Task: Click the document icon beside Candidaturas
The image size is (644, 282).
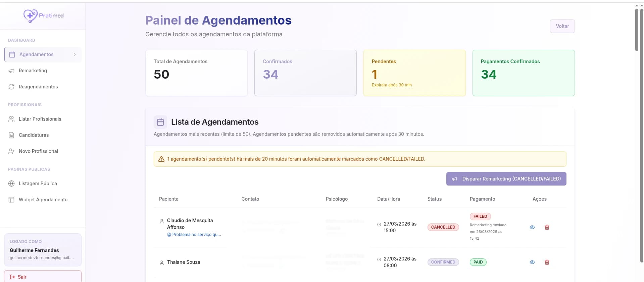Action: tap(11, 135)
